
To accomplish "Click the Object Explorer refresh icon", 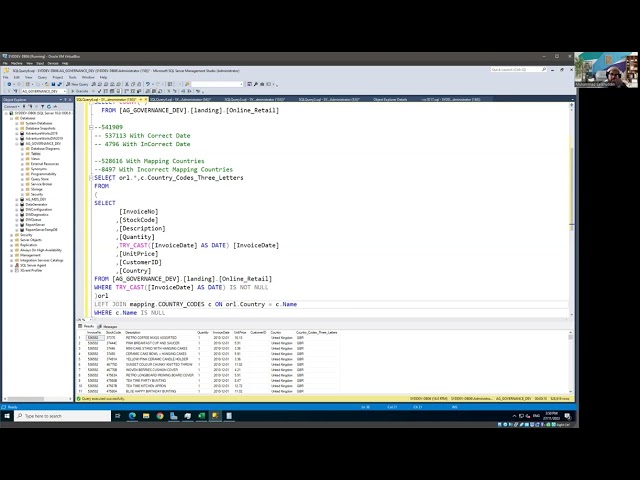I will click(49, 107).
